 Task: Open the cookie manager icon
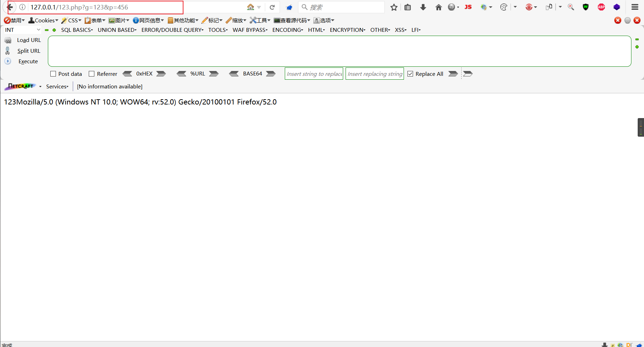(504, 7)
